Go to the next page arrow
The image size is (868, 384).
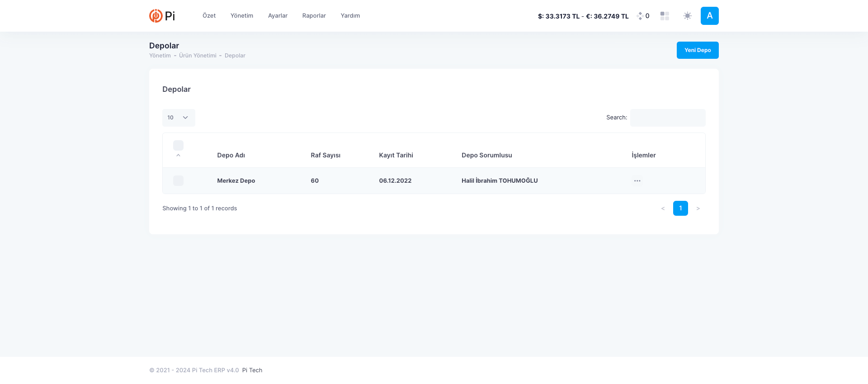[x=698, y=209]
